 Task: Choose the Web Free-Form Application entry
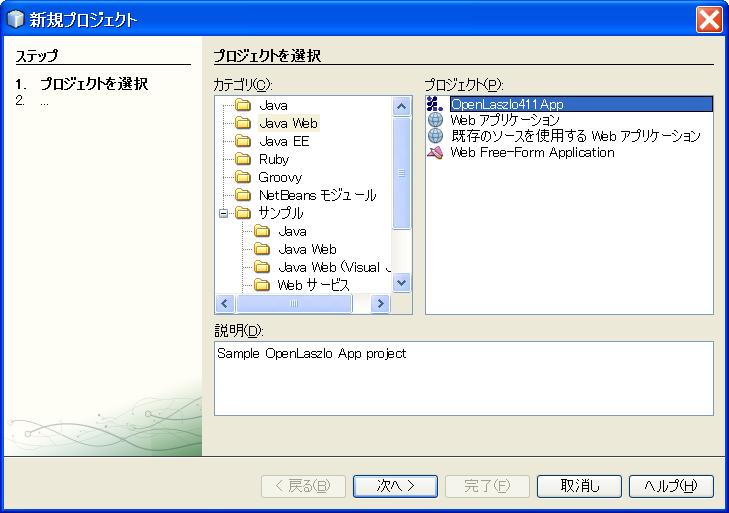point(532,153)
